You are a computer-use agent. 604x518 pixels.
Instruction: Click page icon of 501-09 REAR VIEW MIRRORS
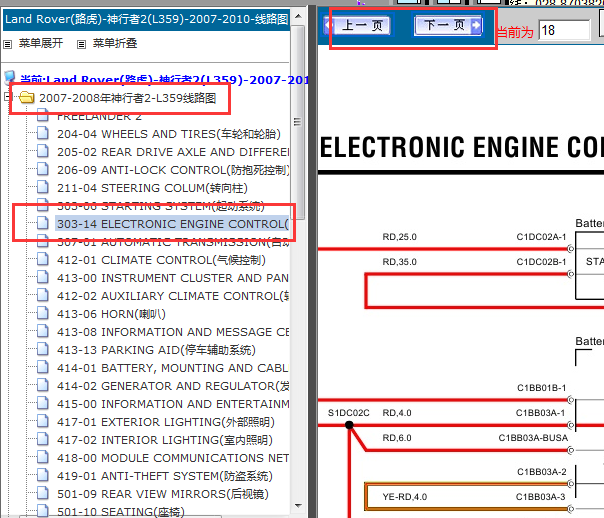[43, 493]
